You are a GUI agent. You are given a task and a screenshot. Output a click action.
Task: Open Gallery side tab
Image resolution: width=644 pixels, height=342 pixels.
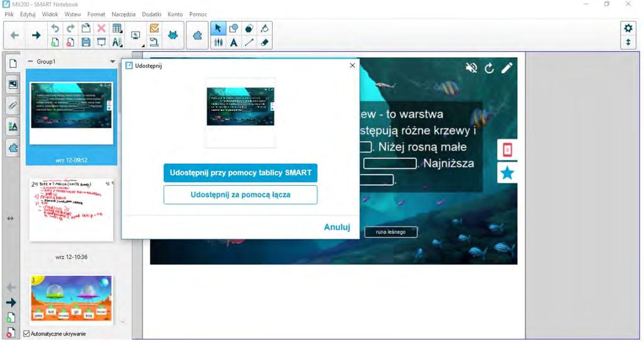click(x=13, y=84)
